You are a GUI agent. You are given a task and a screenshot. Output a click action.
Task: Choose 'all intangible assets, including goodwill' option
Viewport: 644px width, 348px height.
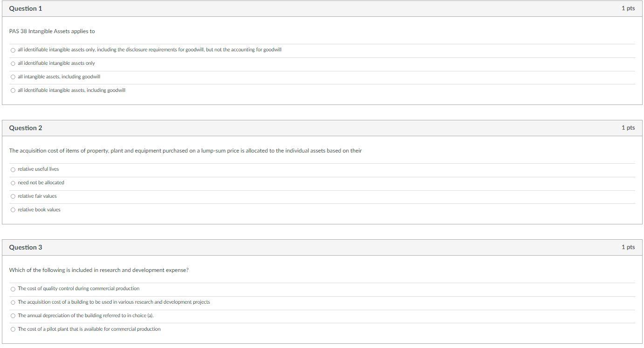tap(13, 77)
